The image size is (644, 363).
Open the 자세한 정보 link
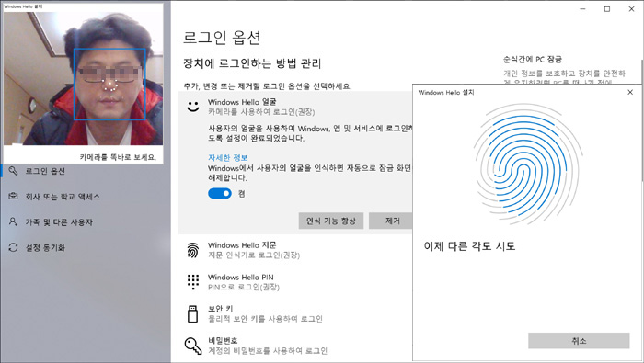tap(227, 157)
